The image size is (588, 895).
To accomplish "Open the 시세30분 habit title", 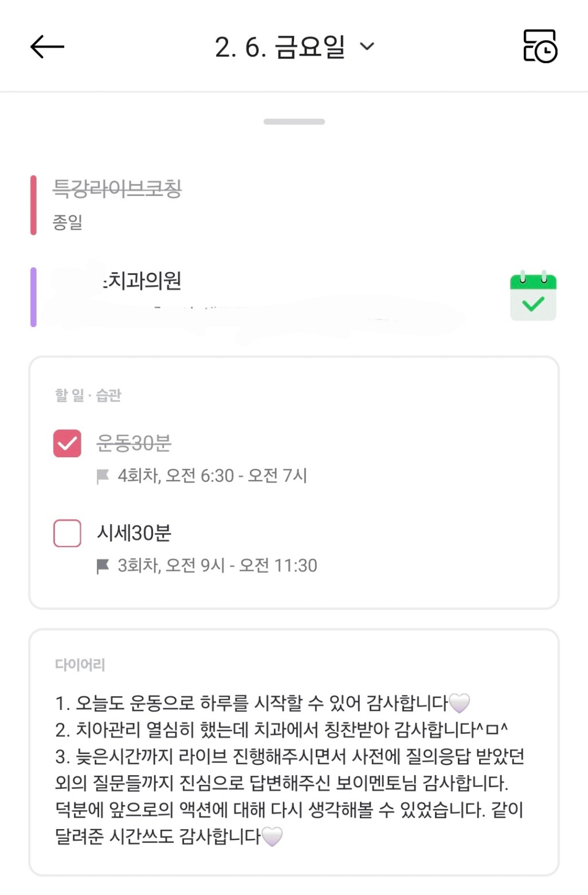I will [134, 533].
